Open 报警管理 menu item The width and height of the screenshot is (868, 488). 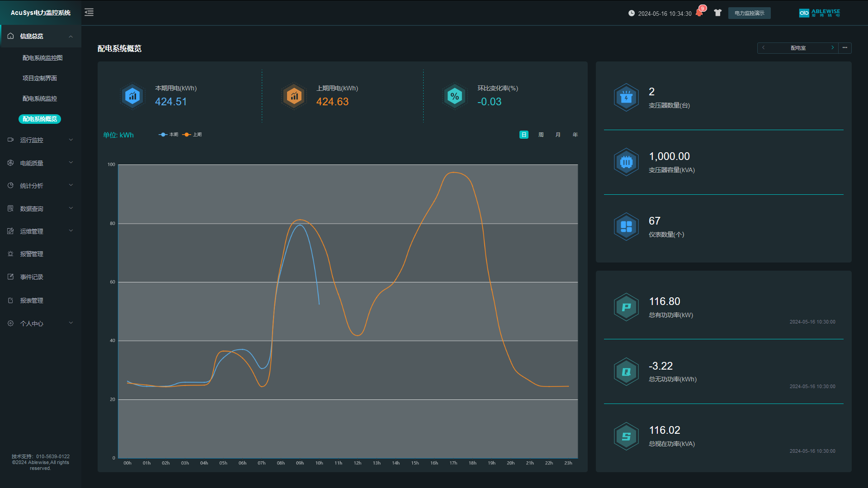(32, 254)
